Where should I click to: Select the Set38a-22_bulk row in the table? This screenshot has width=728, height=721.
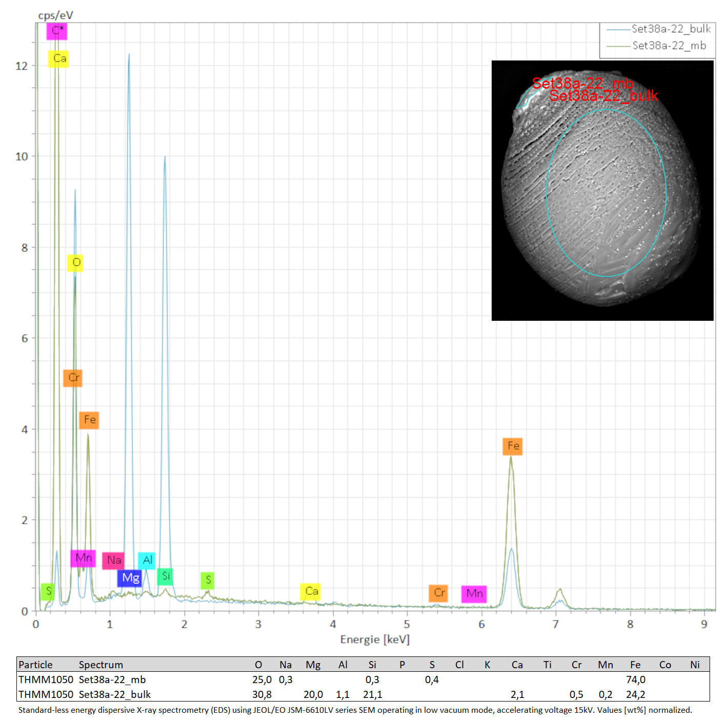[x=363, y=694]
